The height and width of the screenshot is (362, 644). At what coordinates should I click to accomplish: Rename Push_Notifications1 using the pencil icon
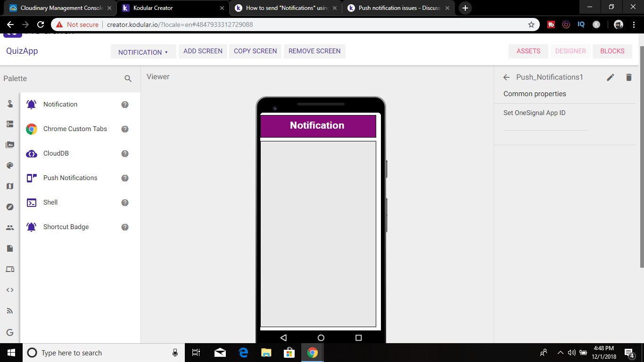[611, 77]
